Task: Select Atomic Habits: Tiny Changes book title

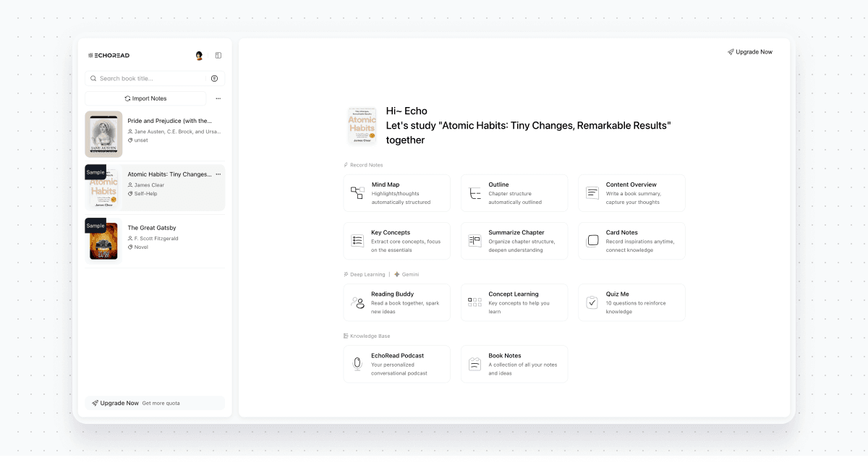Action: click(x=170, y=174)
